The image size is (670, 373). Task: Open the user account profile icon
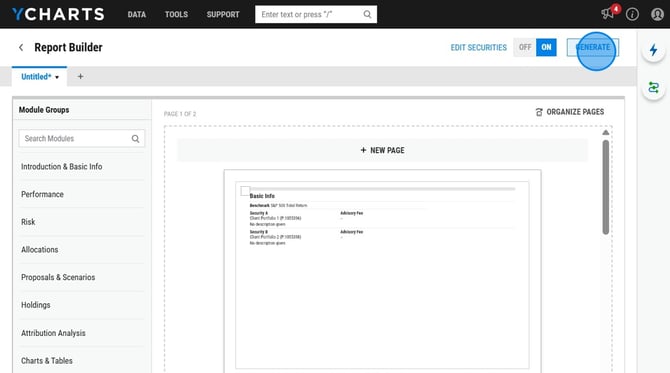tap(657, 14)
